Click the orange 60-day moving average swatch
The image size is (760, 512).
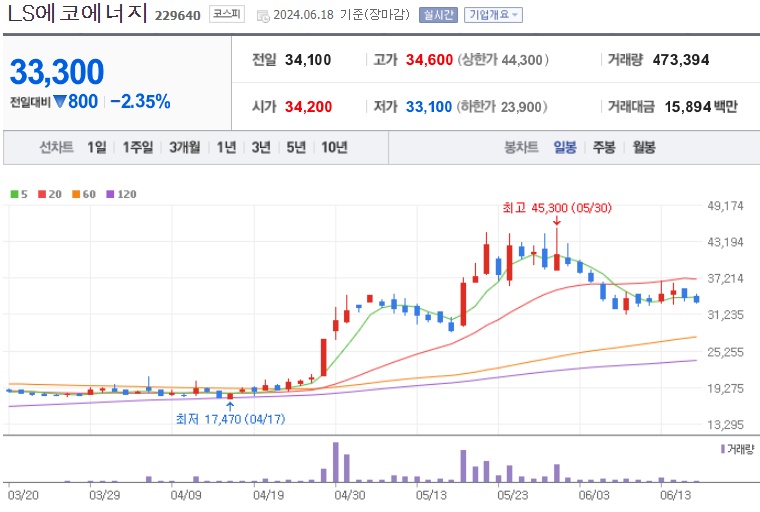coord(76,194)
